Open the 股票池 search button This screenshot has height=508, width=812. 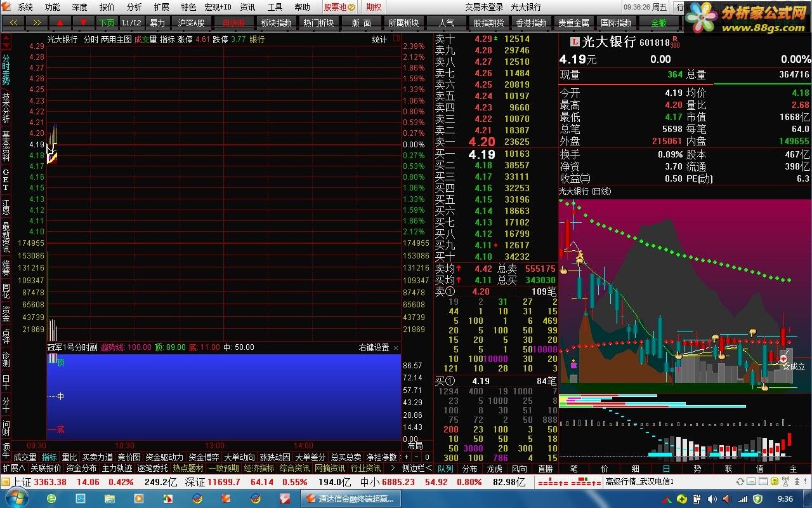339,7
